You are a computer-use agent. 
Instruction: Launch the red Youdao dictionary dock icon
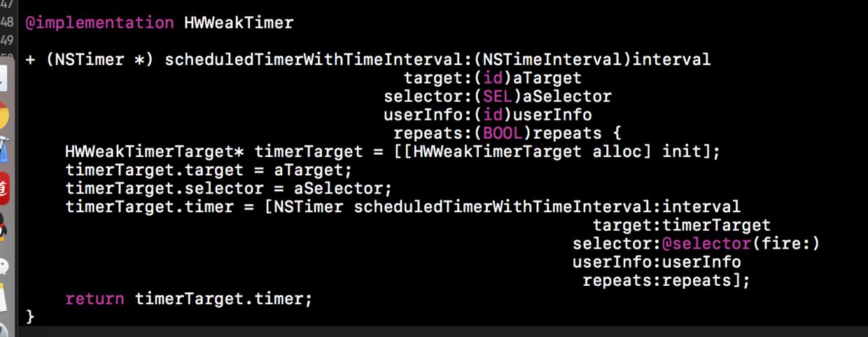[x=3, y=188]
